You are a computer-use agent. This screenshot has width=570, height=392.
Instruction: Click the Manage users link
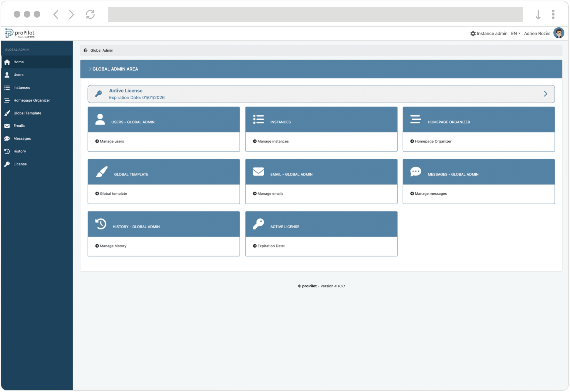[112, 142]
